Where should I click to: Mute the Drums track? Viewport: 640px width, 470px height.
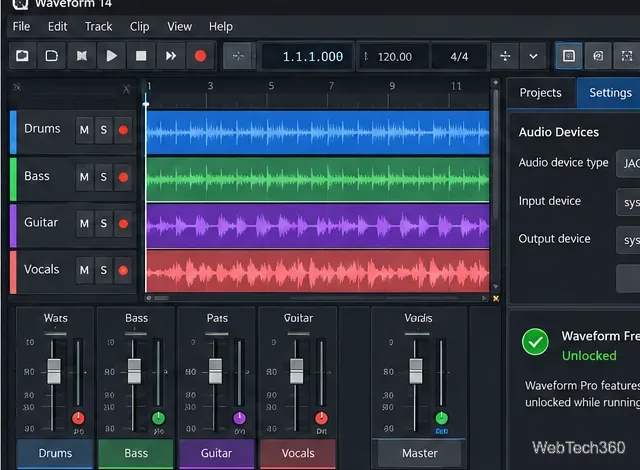point(84,130)
